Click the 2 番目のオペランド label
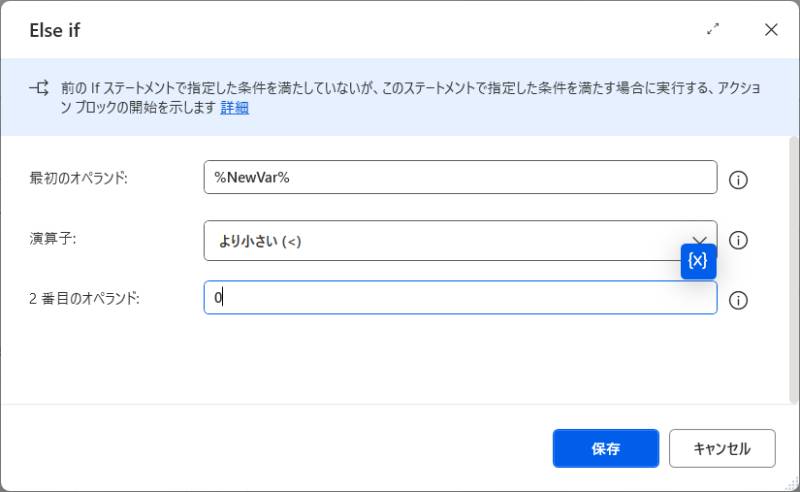The width and height of the screenshot is (800, 492). (x=84, y=298)
